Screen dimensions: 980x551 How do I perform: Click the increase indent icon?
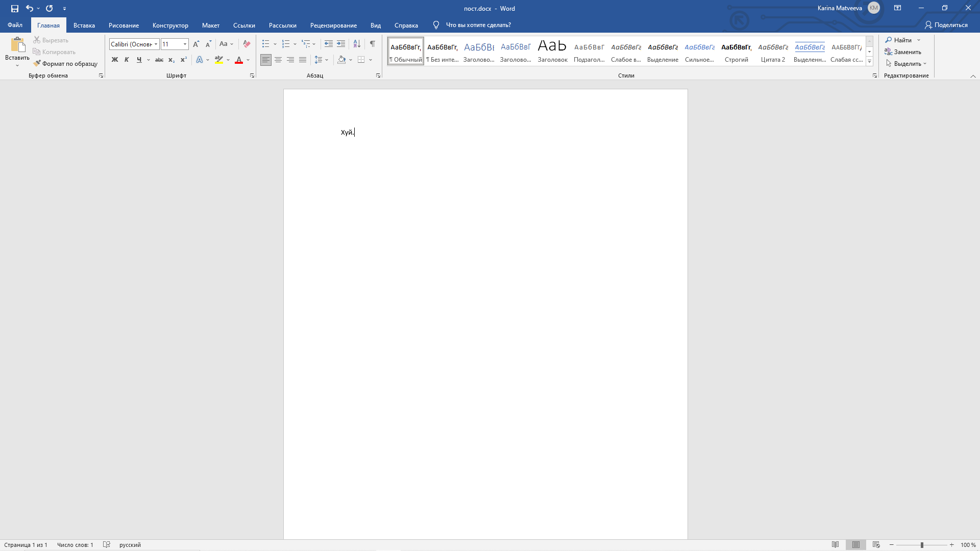[x=341, y=44]
